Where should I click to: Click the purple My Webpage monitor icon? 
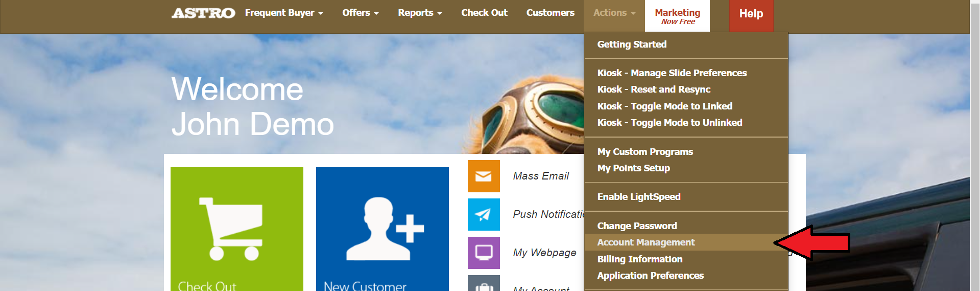(x=483, y=253)
